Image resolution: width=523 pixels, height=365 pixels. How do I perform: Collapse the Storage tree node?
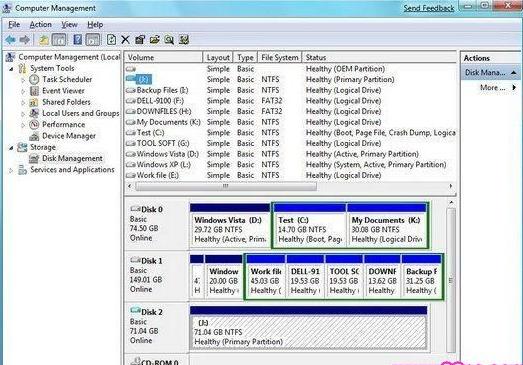tap(11, 148)
